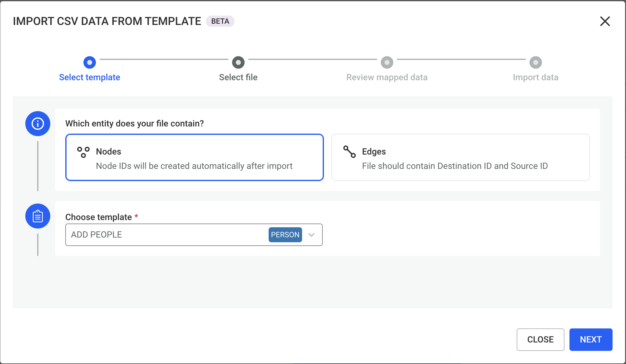Viewport: 626px width, 364px height.
Task: Open the ADD PEOPLE template combo box
Action: click(166, 235)
